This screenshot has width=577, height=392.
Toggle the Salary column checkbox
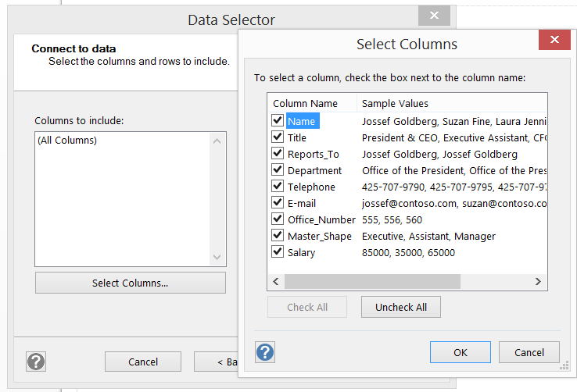pyautogui.click(x=278, y=252)
